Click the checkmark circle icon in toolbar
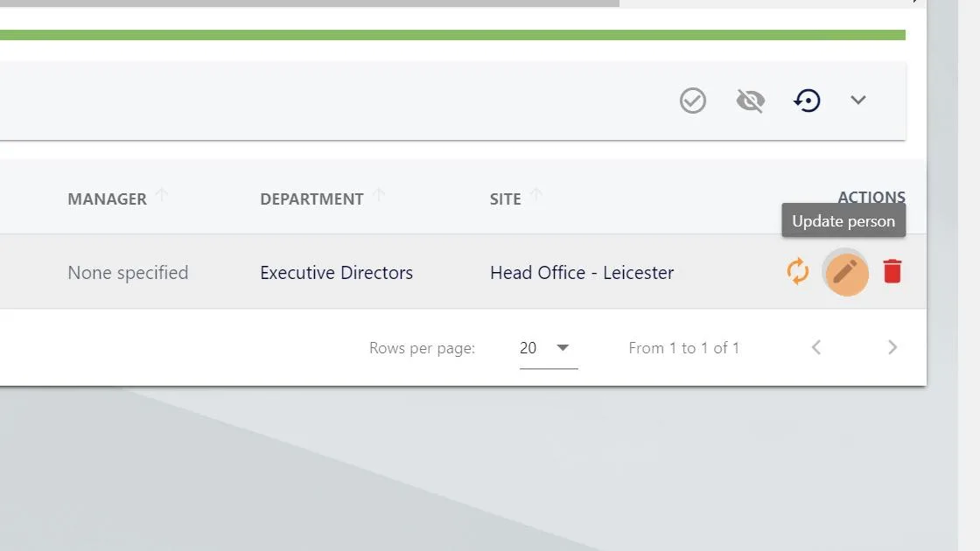Screen dimensions: 980x551 692,101
